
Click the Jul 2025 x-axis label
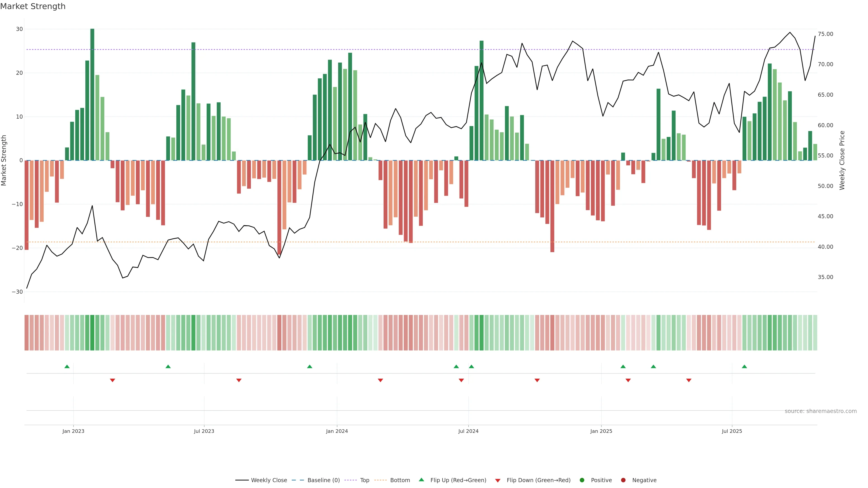[x=731, y=431]
